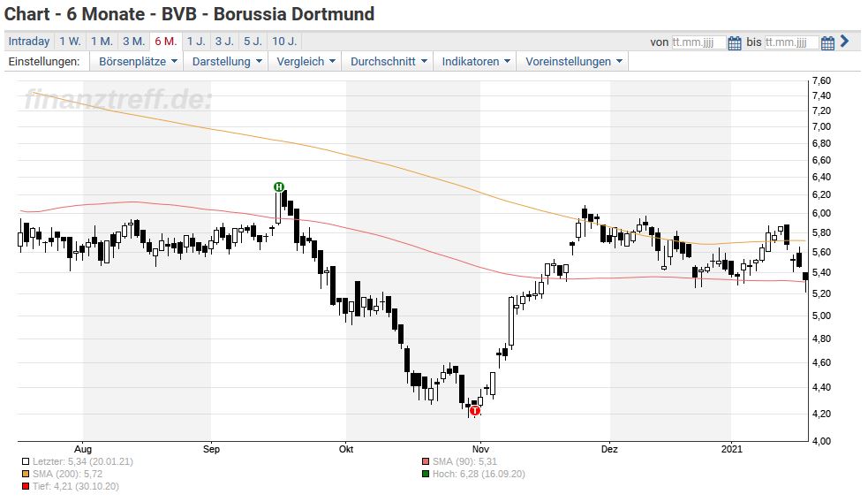
Task: Open the Indikatoren dropdown
Action: 476,62
